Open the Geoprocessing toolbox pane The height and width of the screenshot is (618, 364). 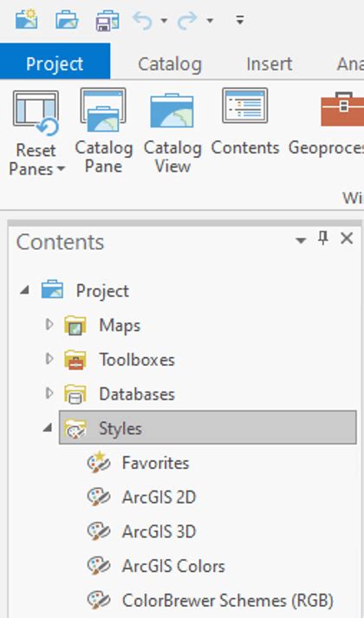326,122
